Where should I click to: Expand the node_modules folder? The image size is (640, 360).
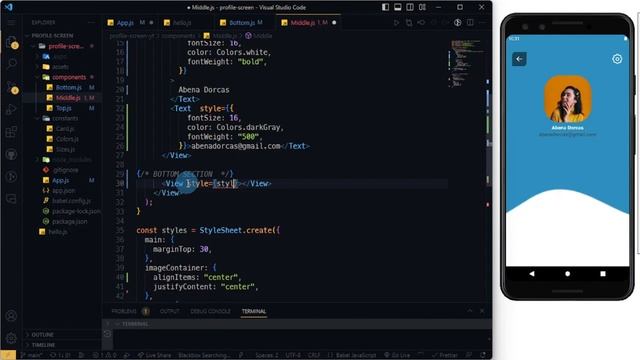pyautogui.click(x=61, y=160)
